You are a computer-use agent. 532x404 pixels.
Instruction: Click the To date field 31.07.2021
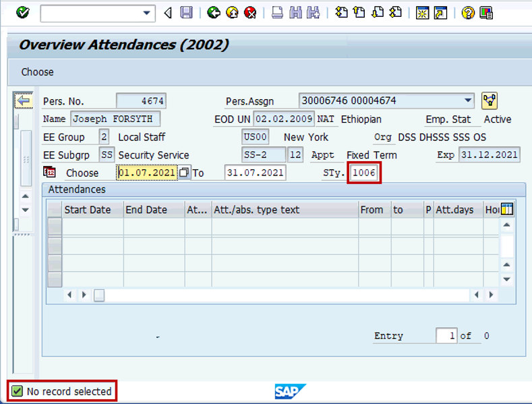click(x=255, y=173)
